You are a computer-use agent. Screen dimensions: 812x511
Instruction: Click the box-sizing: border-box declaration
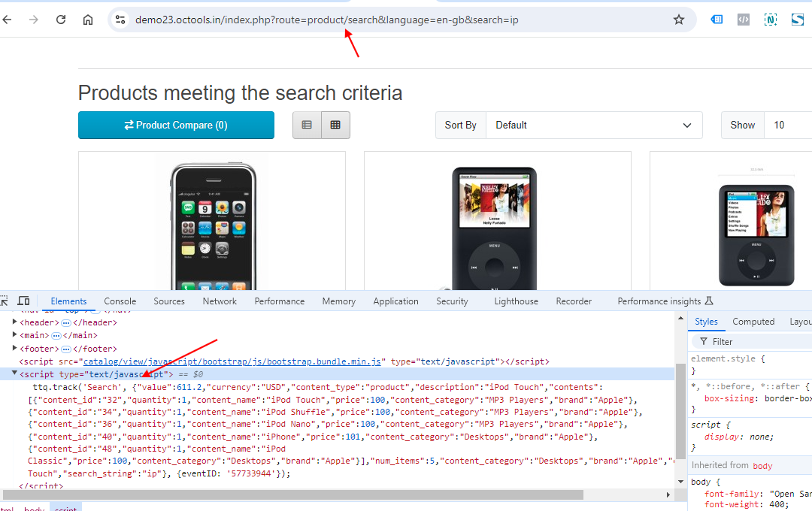(758, 398)
